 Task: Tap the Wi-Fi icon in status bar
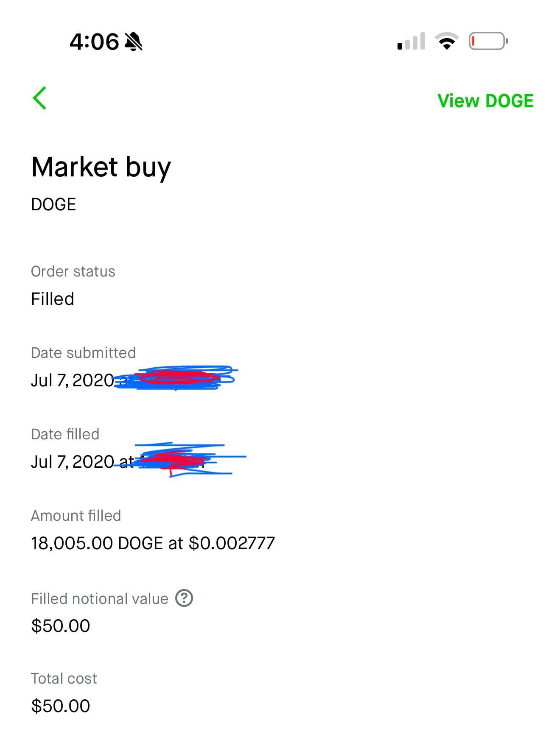(x=446, y=41)
